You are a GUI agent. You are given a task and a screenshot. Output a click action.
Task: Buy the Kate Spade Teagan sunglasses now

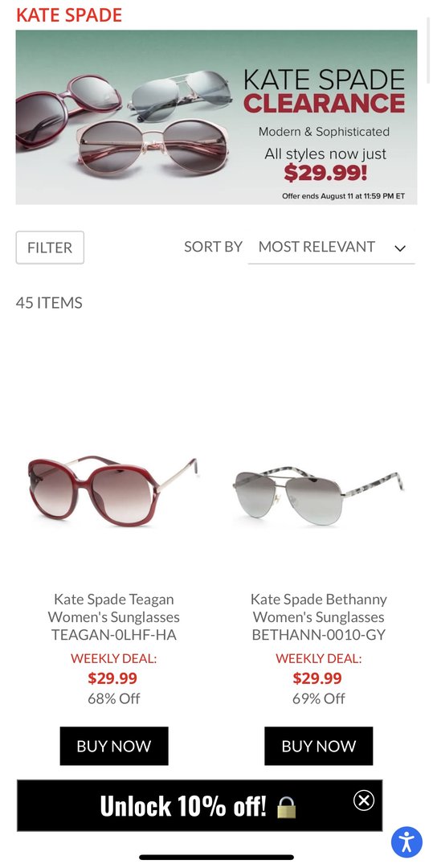click(114, 746)
